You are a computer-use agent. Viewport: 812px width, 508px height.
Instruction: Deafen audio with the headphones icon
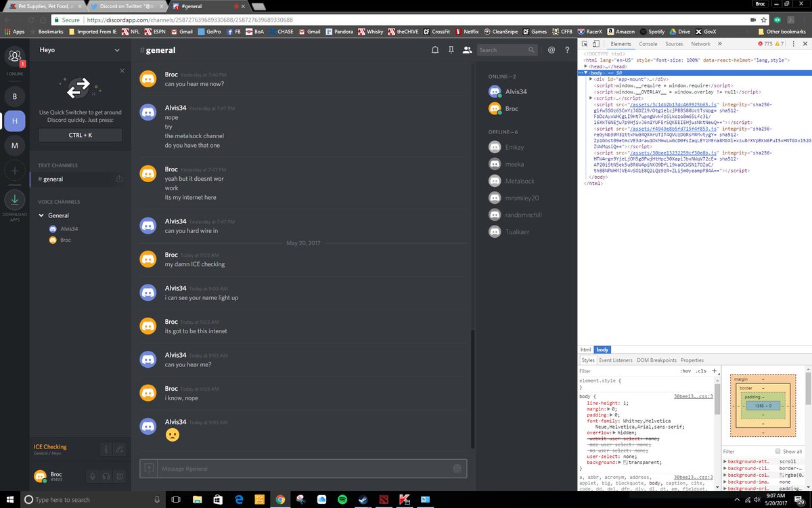click(x=106, y=476)
